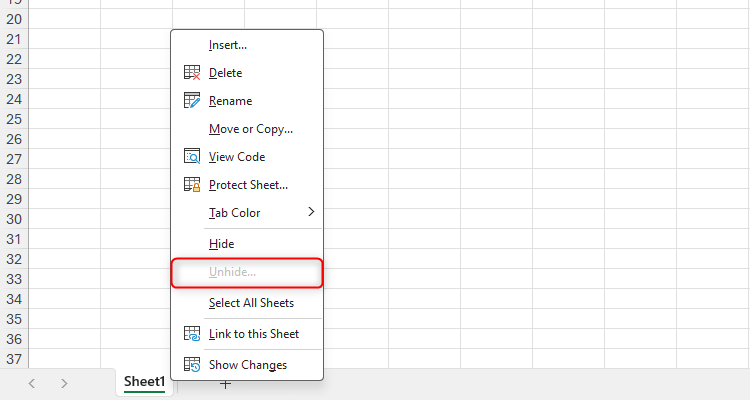Click the View Code icon
This screenshot has height=400, width=750.
click(x=192, y=157)
